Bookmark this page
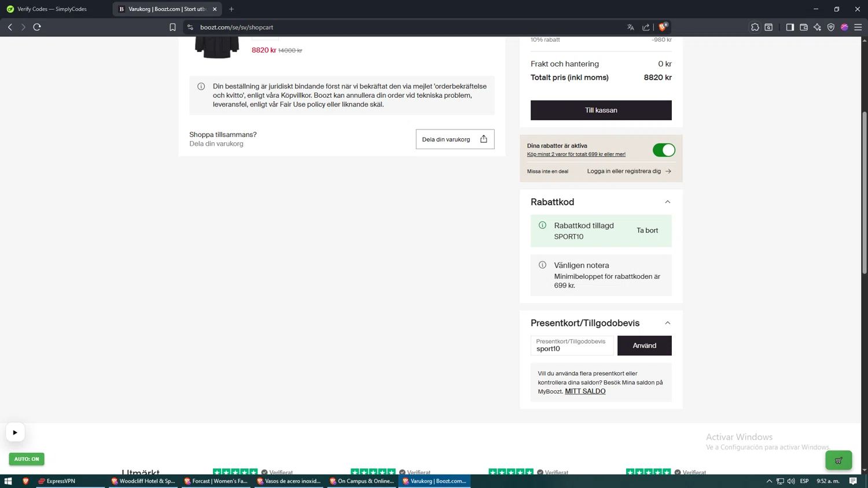 coord(172,27)
